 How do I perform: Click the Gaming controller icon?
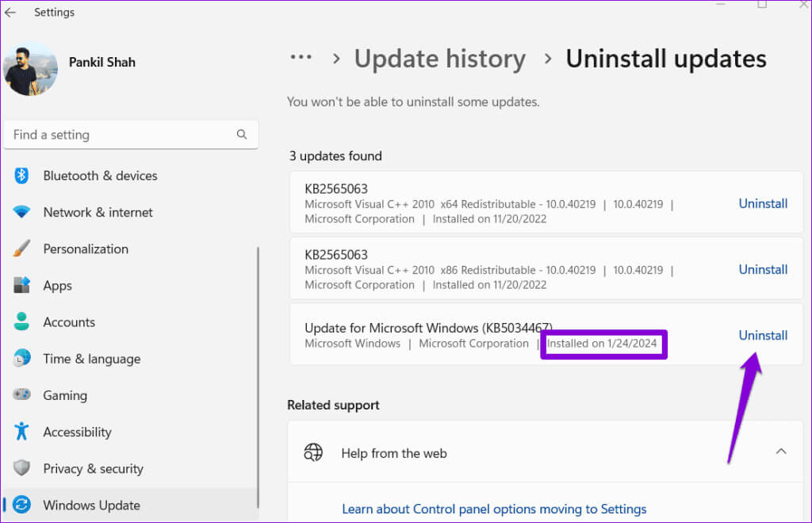click(x=21, y=395)
